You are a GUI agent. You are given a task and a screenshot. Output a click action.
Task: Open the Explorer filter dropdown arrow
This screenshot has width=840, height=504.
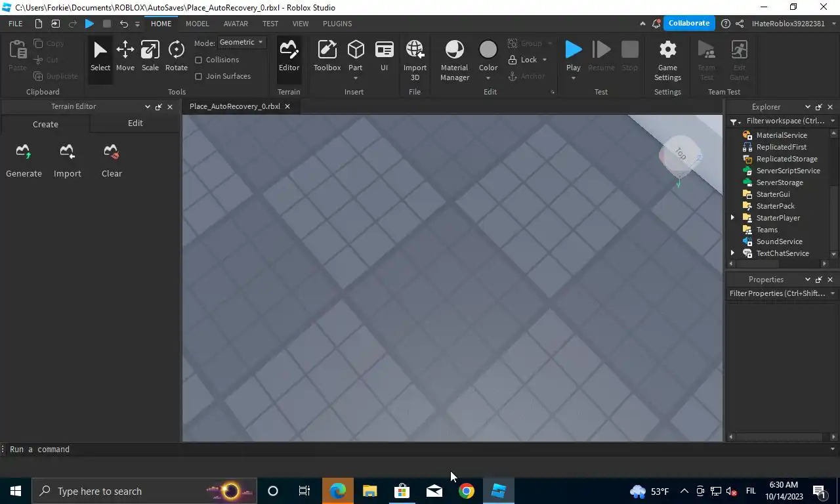point(832,121)
